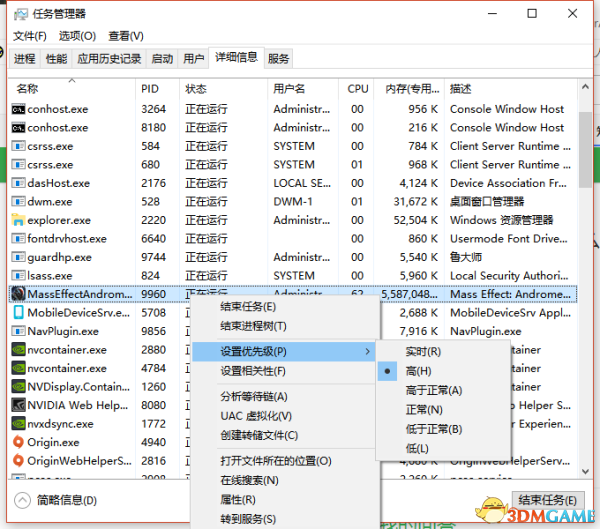Click the nvcontainer.exe icon, PID 4784
600x529 pixels.
click(x=18, y=368)
